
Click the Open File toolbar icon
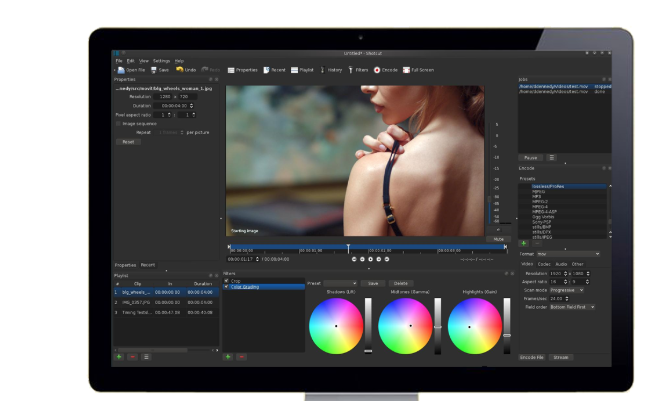click(x=121, y=70)
